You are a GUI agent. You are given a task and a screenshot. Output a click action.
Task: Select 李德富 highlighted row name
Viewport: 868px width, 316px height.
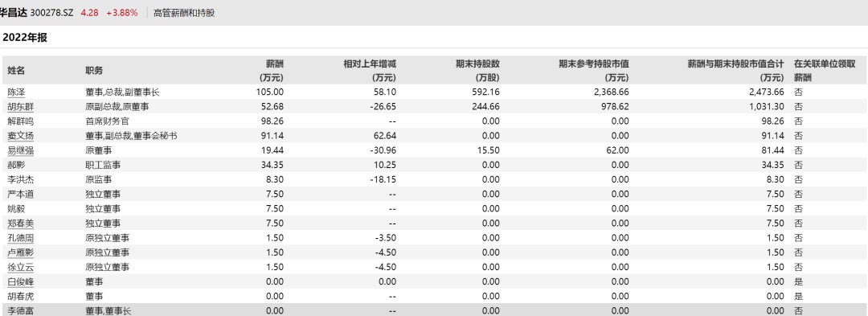(x=20, y=311)
